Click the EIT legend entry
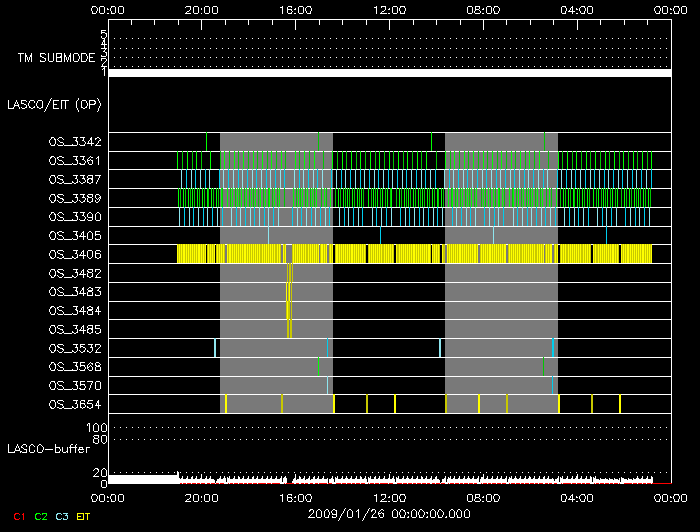 86,516
